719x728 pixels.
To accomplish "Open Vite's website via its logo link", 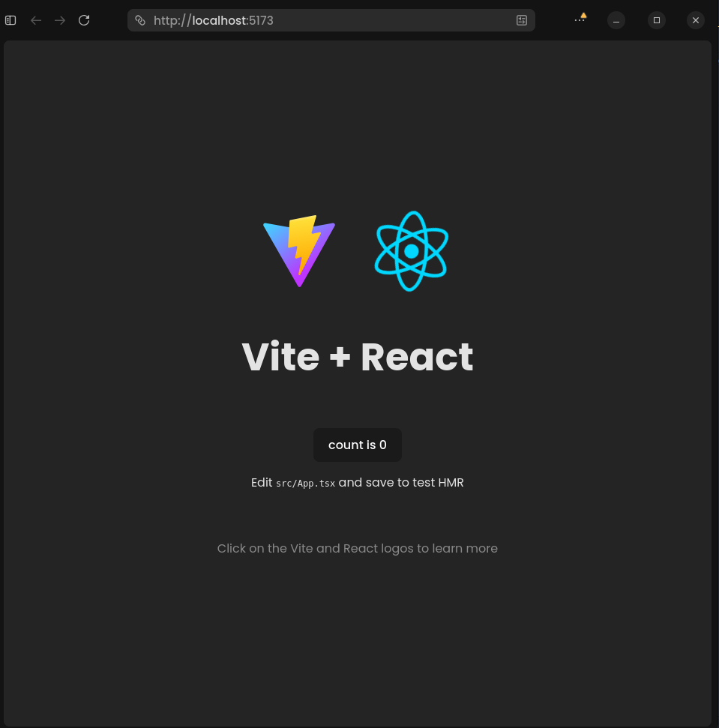I will pos(299,251).
